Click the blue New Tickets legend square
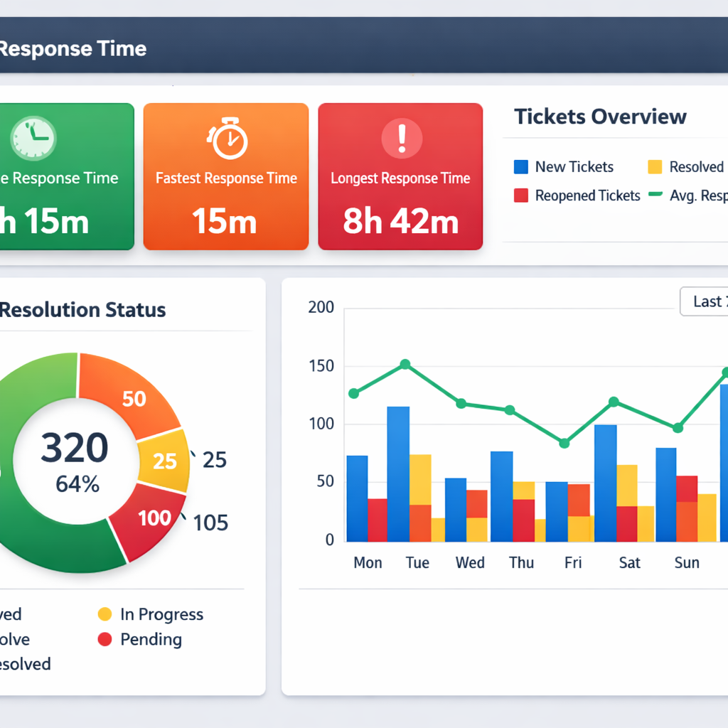This screenshot has height=728, width=728. tap(521, 167)
